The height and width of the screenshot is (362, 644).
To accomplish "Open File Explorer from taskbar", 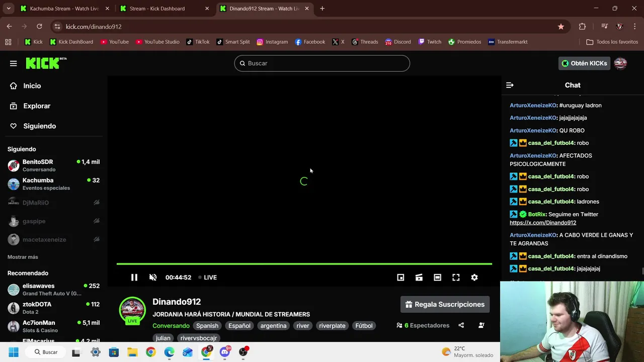I will pyautogui.click(x=132, y=352).
